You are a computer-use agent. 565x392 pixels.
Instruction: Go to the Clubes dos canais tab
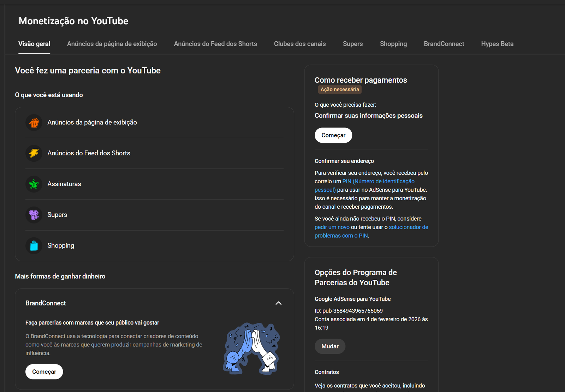click(300, 44)
